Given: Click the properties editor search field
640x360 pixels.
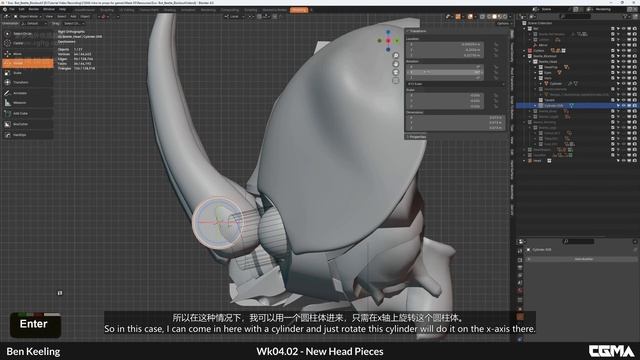Looking at the screenshot, I should point(579,242).
